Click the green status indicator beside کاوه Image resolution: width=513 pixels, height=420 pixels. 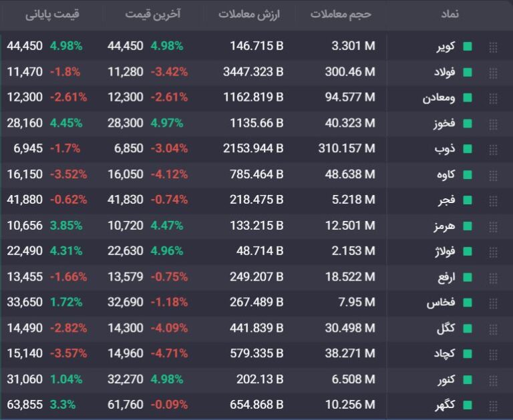coord(468,175)
